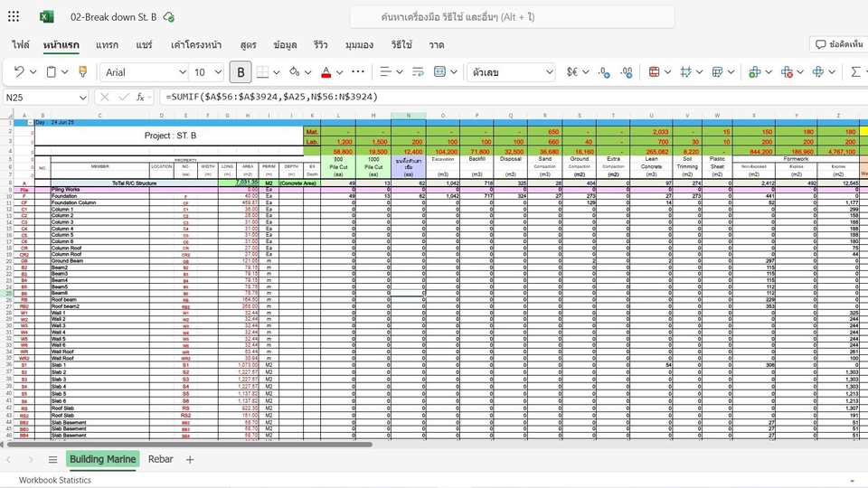Screen dimensions: 868x488
Task: Toggle Bold formatting button
Action: pyautogui.click(x=241, y=72)
